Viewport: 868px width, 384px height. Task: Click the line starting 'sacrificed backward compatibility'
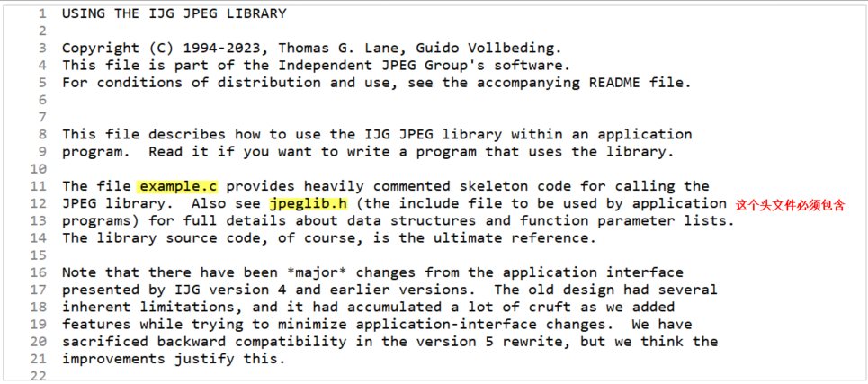(389, 342)
